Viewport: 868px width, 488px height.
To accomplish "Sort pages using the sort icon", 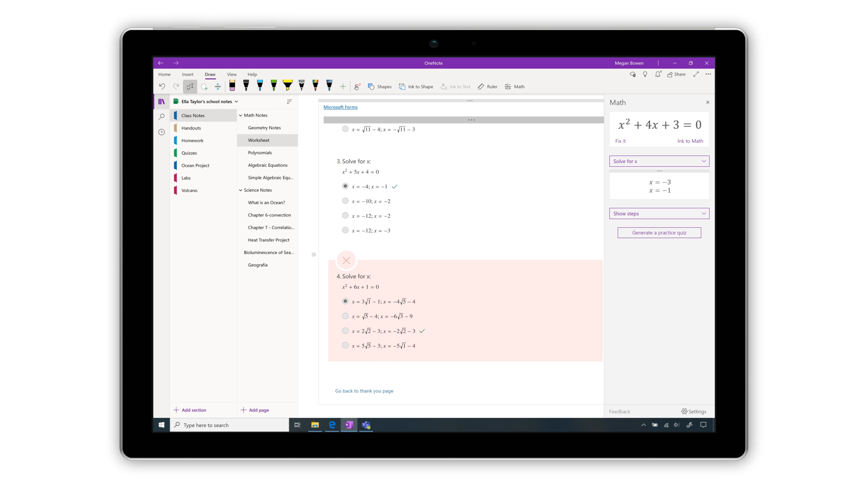I will pyautogui.click(x=289, y=102).
